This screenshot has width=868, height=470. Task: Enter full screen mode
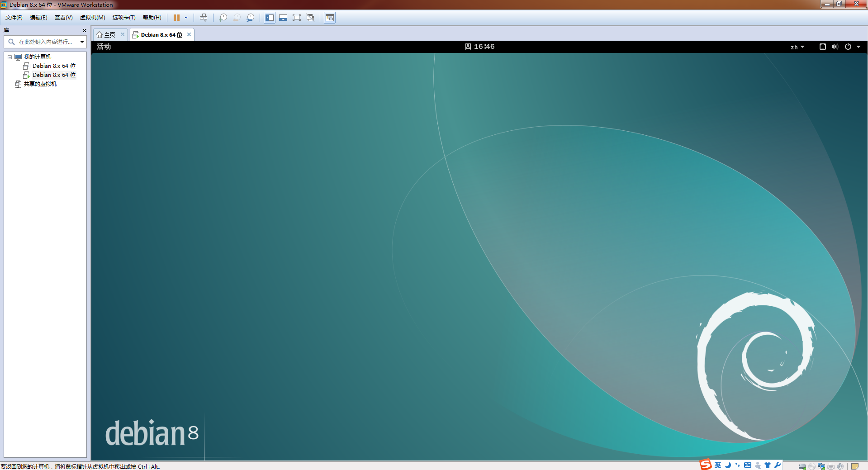[x=297, y=18]
